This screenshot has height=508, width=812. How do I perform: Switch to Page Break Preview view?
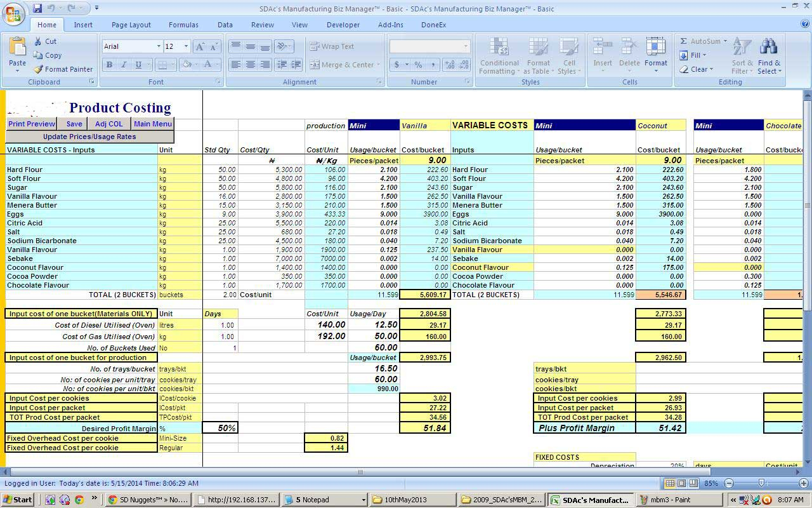(694, 484)
